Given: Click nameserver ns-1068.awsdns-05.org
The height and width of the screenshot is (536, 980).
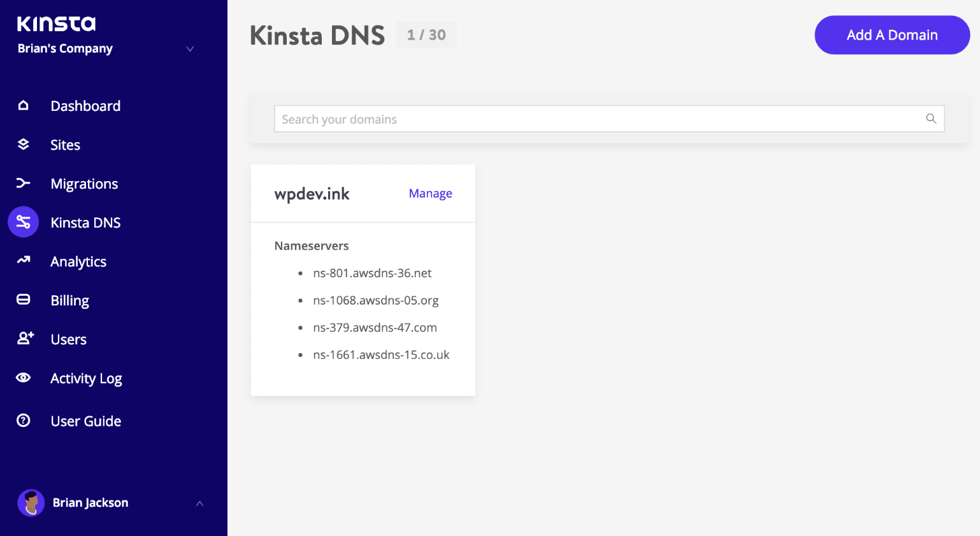Looking at the screenshot, I should tap(376, 300).
